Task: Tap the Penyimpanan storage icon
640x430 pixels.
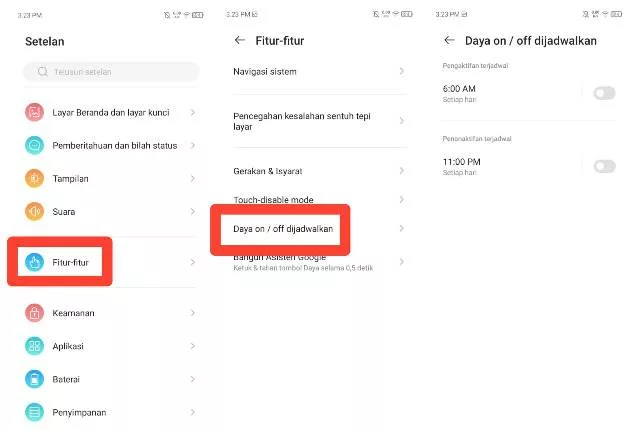Action: 35,412
